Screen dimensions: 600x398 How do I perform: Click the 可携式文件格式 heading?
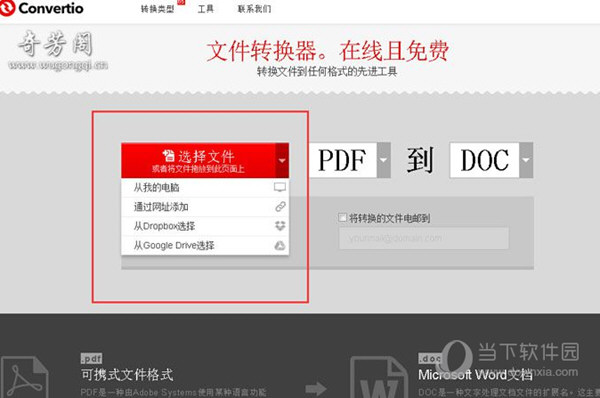click(x=127, y=374)
